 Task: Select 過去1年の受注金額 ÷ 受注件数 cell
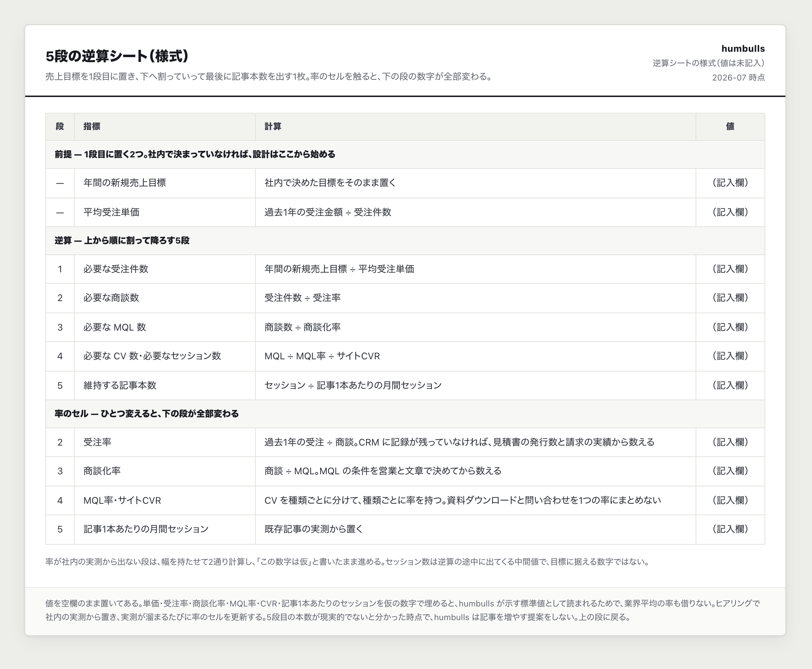click(475, 212)
